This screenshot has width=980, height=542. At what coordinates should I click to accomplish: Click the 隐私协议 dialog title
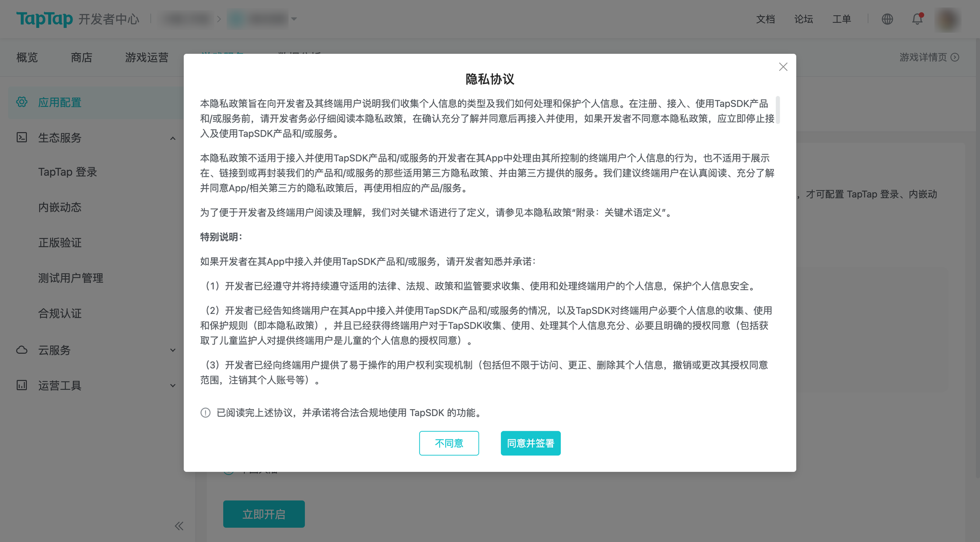pos(490,79)
